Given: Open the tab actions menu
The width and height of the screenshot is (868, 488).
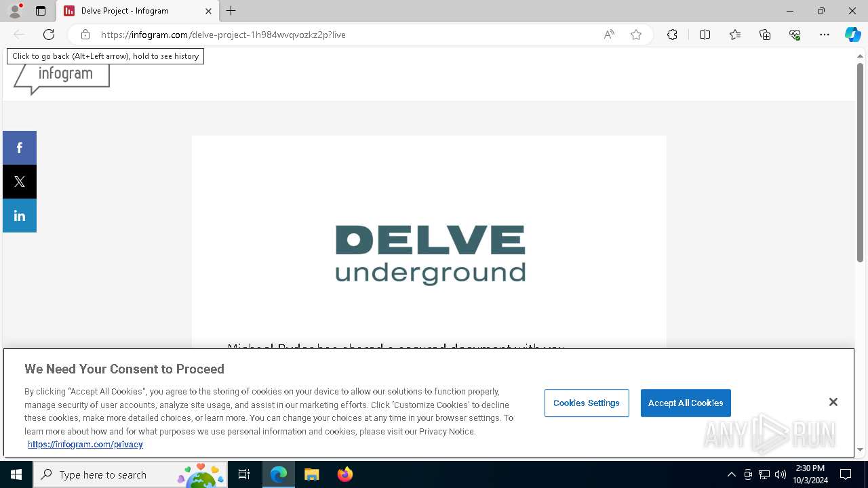Looking at the screenshot, I should [41, 11].
